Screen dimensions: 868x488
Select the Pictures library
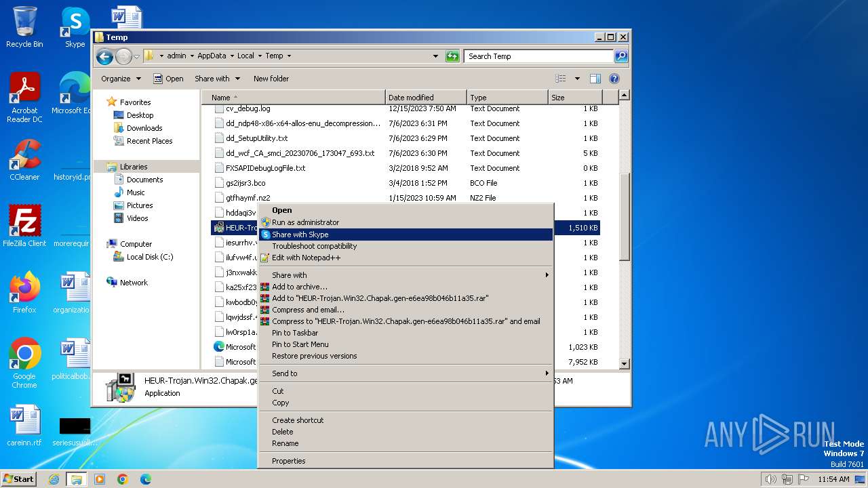139,205
